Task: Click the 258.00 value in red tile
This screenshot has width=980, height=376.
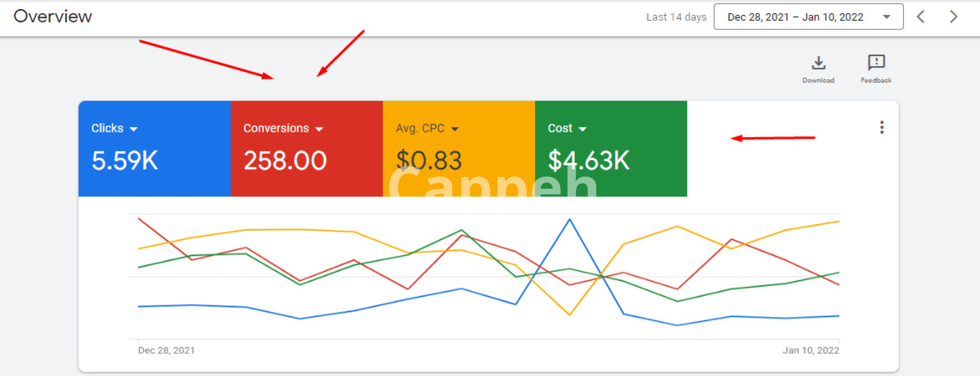Action: 285,161
